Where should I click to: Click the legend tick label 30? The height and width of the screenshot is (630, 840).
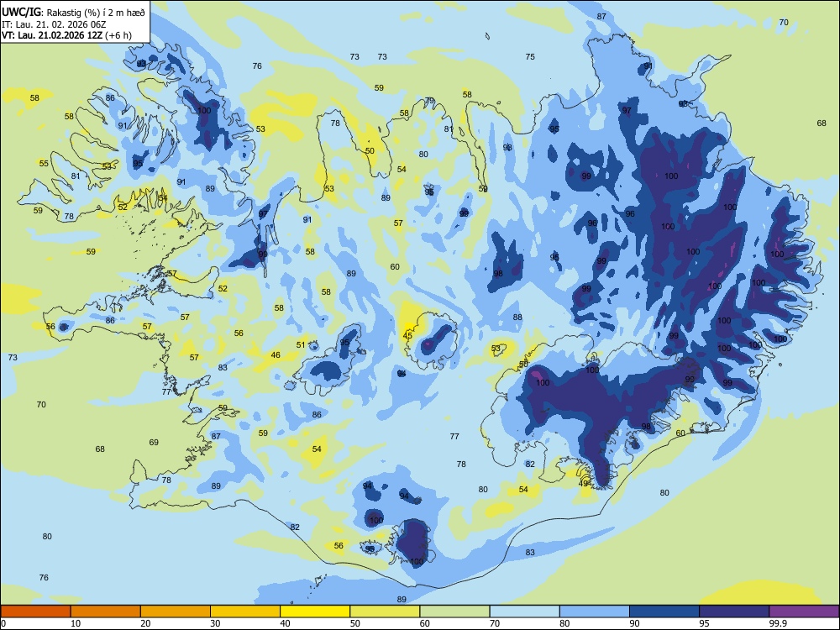(x=215, y=623)
